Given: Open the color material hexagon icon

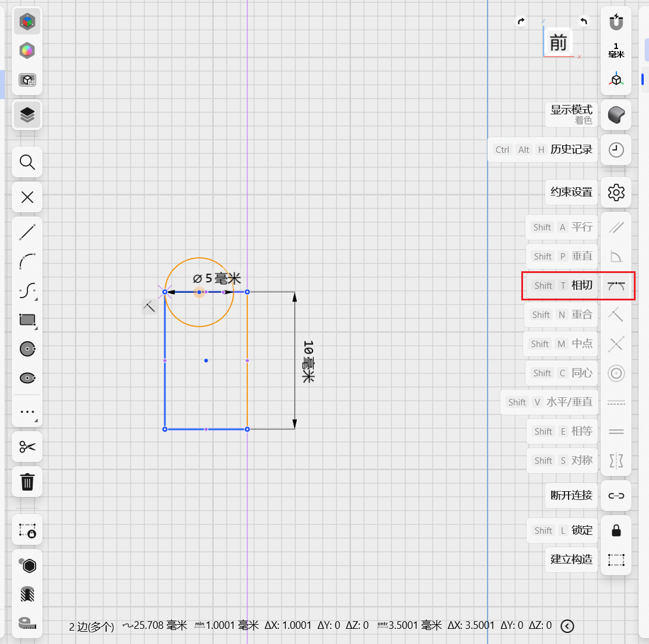Looking at the screenshot, I should pyautogui.click(x=27, y=51).
